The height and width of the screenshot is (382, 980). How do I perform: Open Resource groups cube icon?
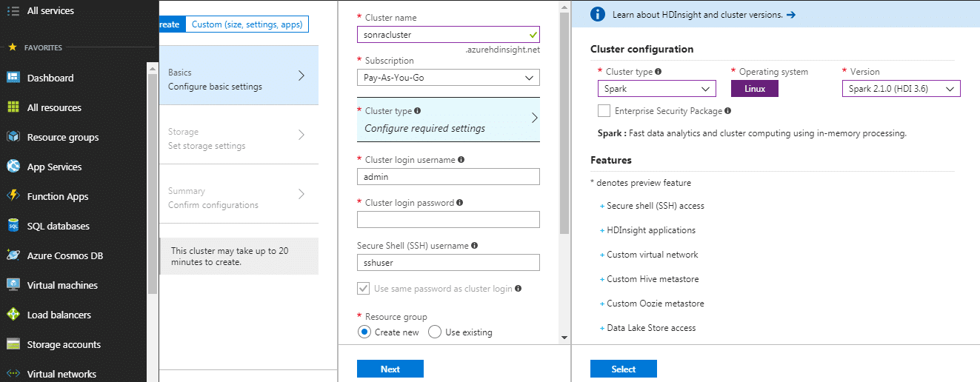pos(13,137)
